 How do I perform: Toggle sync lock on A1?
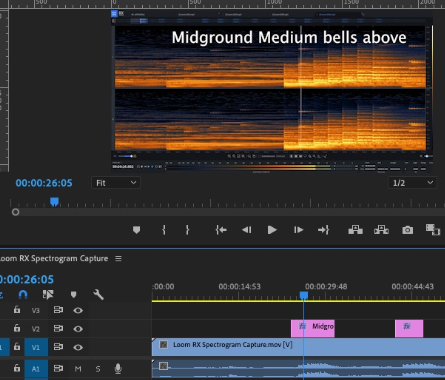[x=58, y=368]
